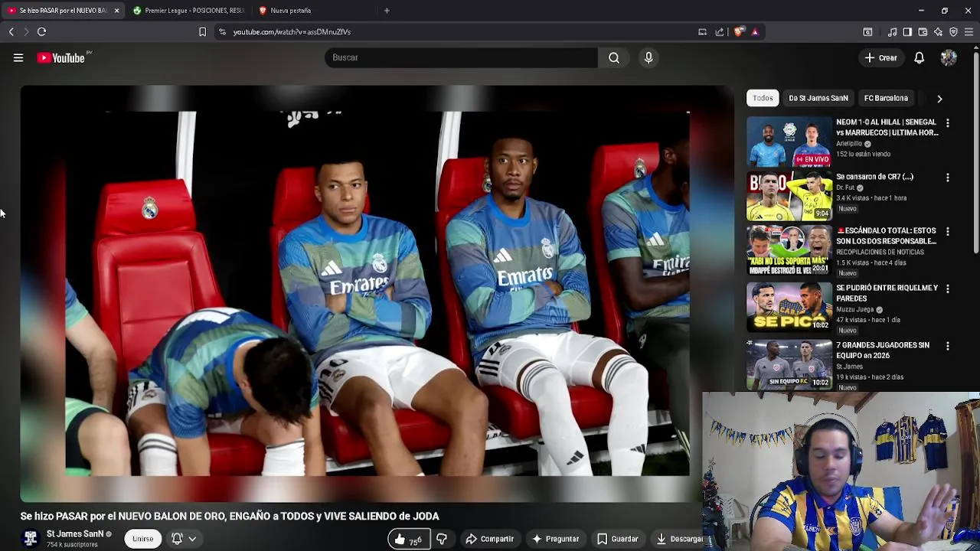
Task: Open the YouTube hamburger guide menu
Action: click(18, 57)
